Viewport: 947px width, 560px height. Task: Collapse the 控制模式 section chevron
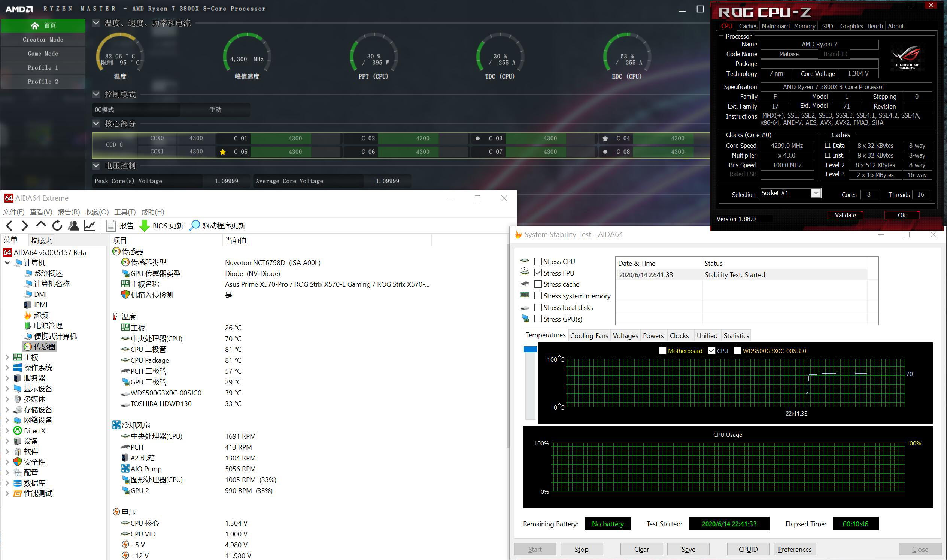click(96, 94)
